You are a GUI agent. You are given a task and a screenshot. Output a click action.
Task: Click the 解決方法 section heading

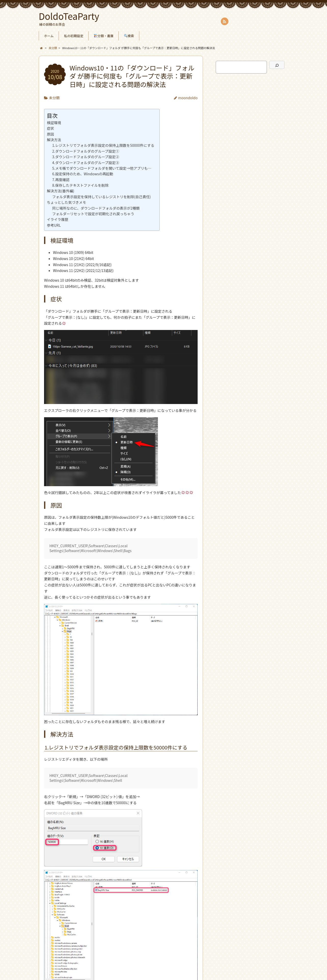(x=62, y=735)
